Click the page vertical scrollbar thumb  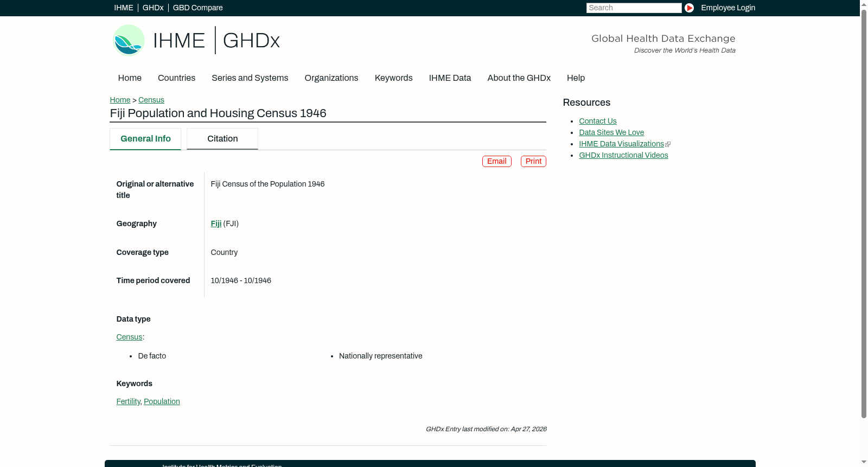(x=864, y=214)
